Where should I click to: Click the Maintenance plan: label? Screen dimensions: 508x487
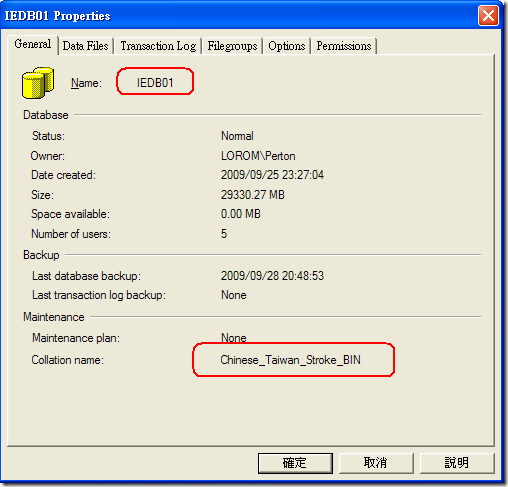[76, 338]
